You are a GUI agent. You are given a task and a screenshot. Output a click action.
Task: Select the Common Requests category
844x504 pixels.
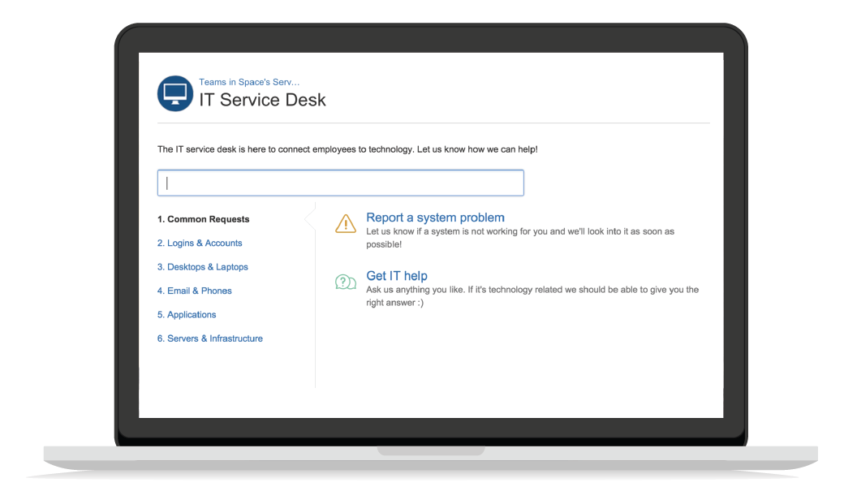[x=203, y=219]
